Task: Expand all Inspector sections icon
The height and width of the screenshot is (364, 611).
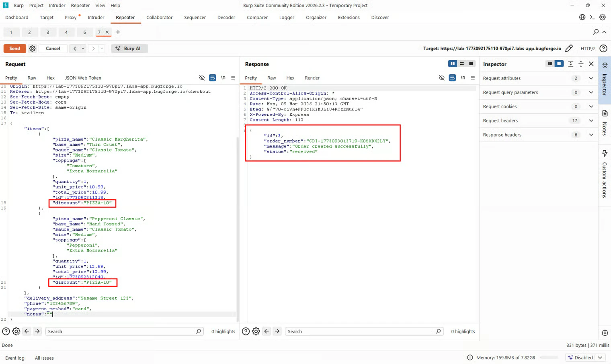Action: [x=570, y=64]
